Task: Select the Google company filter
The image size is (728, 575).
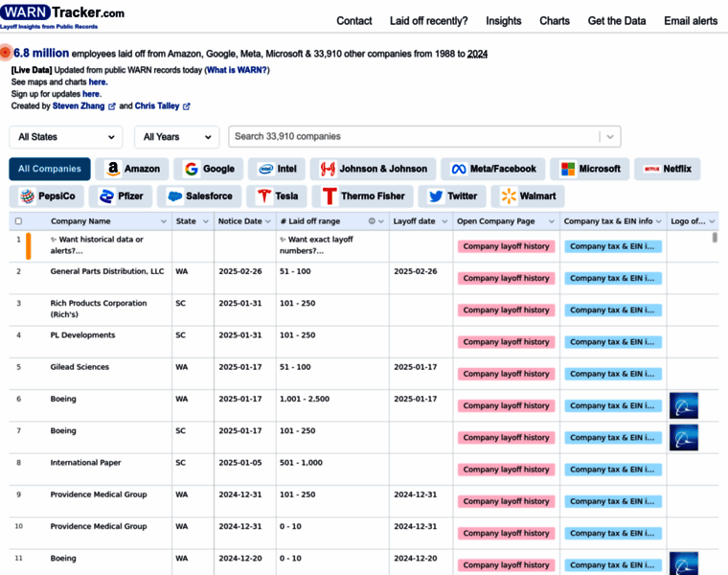Action: [209, 169]
